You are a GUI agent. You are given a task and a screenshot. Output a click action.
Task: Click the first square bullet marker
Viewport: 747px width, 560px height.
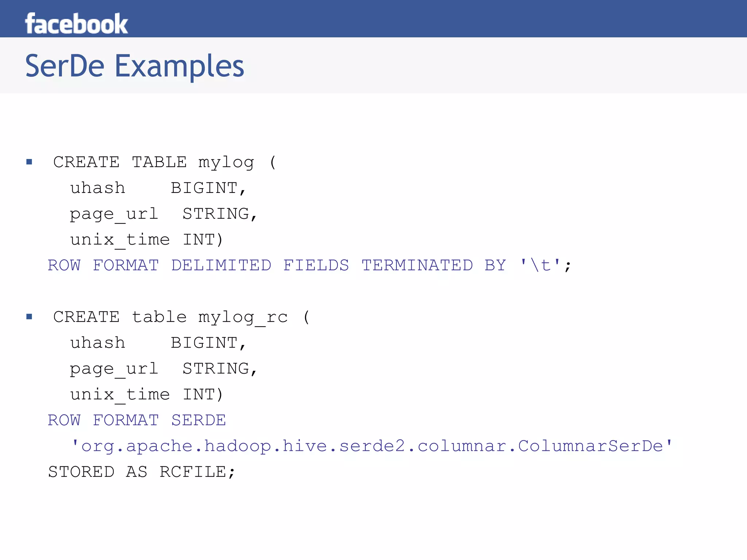point(29,162)
